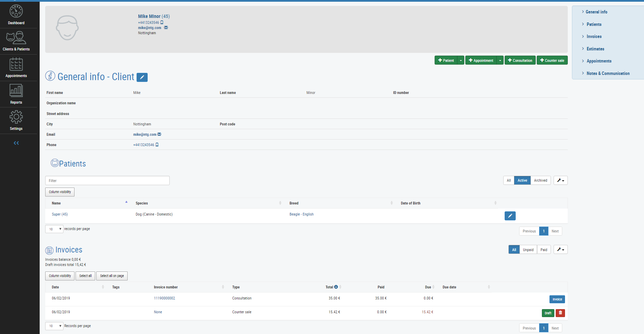Start a new Consultation

point(520,60)
